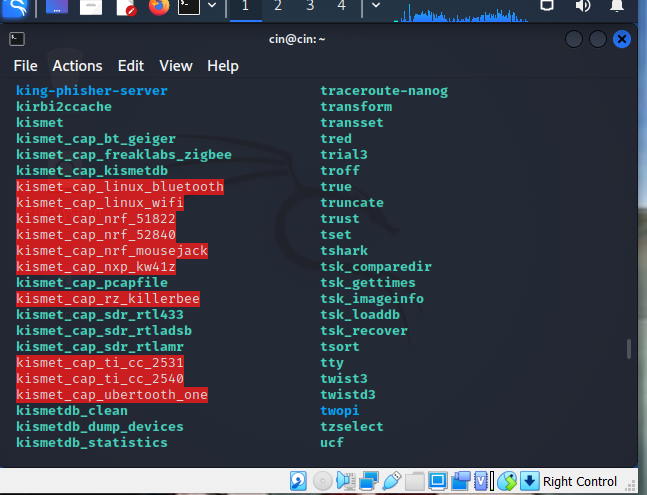Click kismet_cap_linux_bluetooth highlighted entry
Viewport: 647px width, 495px height.
[x=120, y=186]
